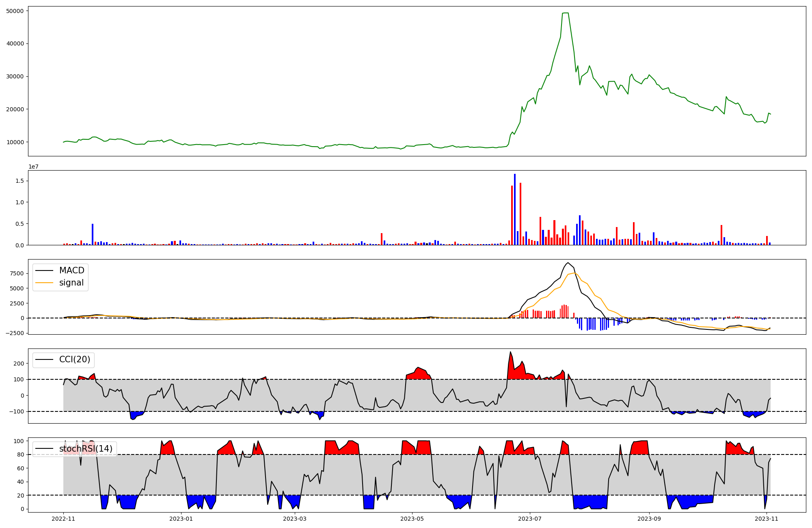Click the 80 stochRSI axis tick label
The image size is (812, 528).
click(x=21, y=454)
